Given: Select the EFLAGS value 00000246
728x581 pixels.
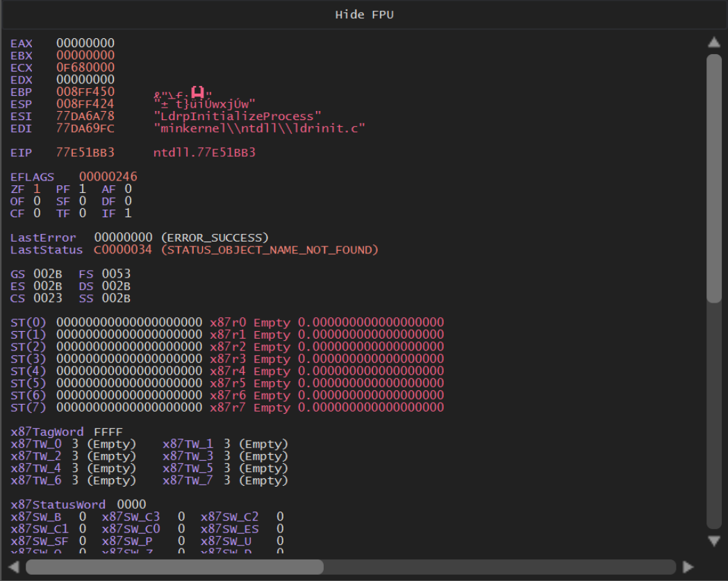Looking at the screenshot, I should pos(108,177).
